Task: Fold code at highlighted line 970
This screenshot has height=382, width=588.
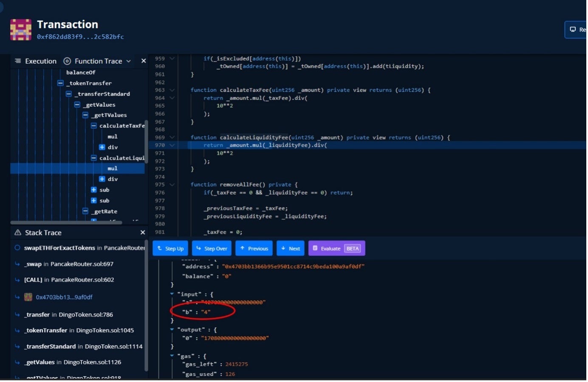Action: [x=172, y=145]
